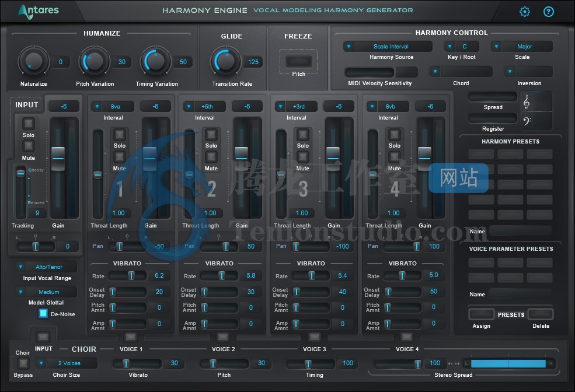This screenshot has width=575, height=392.
Task: Toggle the De-Noise checkbox
Action: point(43,314)
